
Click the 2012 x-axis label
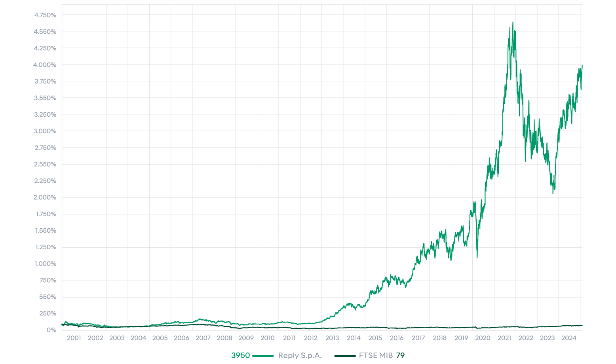click(310, 338)
